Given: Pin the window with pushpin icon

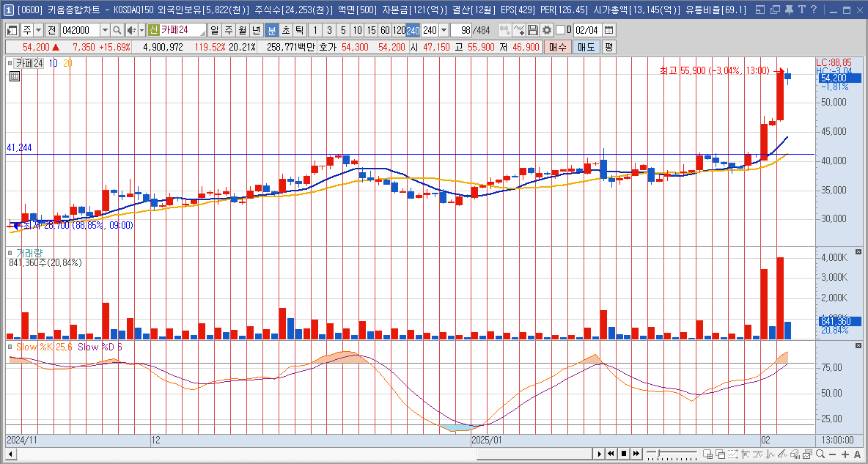Looking at the screenshot, I should click(x=788, y=10).
